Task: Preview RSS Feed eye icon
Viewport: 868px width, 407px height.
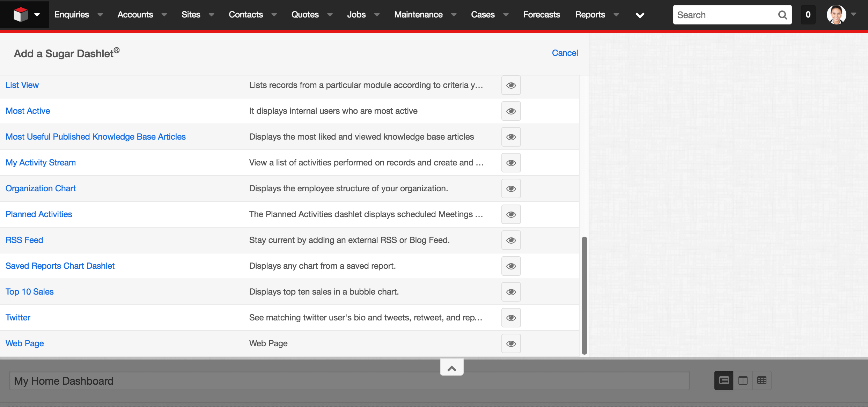Action: tap(511, 240)
